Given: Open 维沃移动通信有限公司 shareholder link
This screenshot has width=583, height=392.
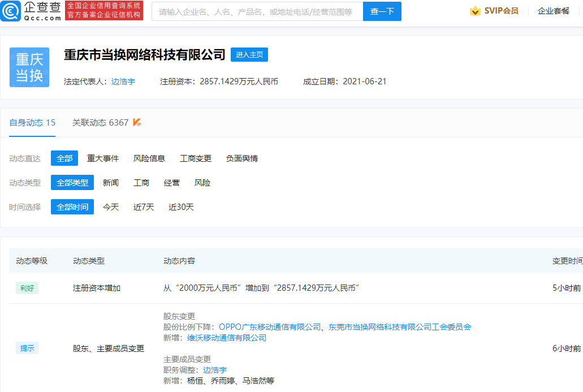Looking at the screenshot, I should point(227,338).
